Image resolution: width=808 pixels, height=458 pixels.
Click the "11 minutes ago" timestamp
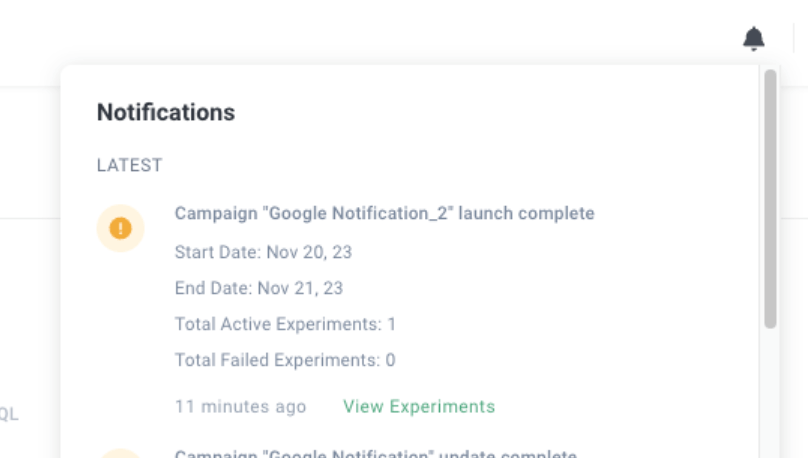[241, 406]
